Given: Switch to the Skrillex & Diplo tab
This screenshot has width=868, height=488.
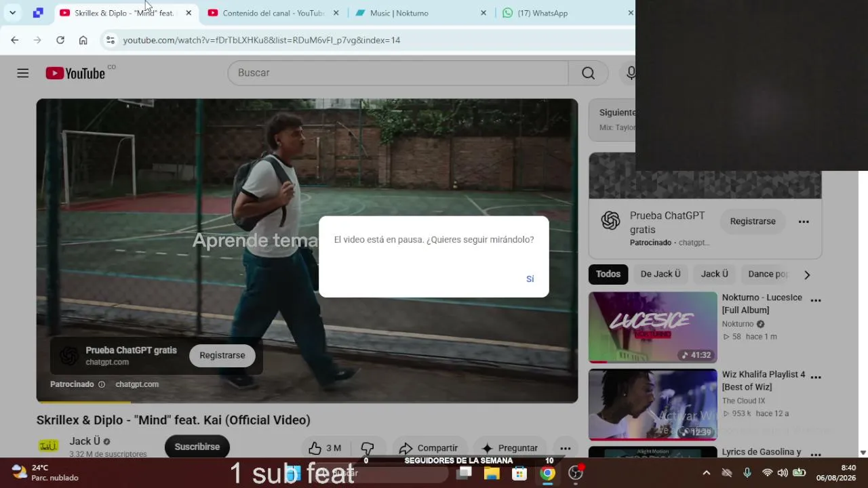Looking at the screenshot, I should pyautogui.click(x=123, y=13).
